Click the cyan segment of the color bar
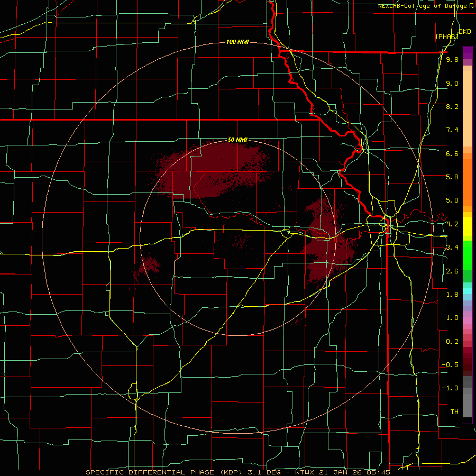This screenshot has height=476, width=476. click(x=467, y=291)
